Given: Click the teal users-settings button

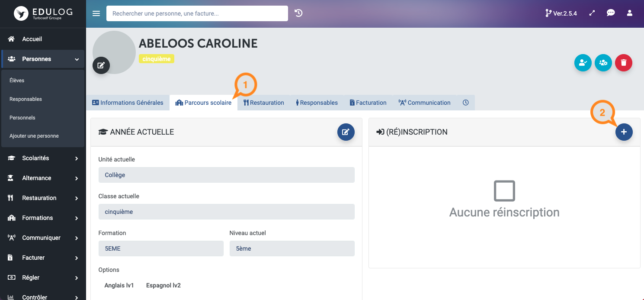Looking at the screenshot, I should coord(603,63).
